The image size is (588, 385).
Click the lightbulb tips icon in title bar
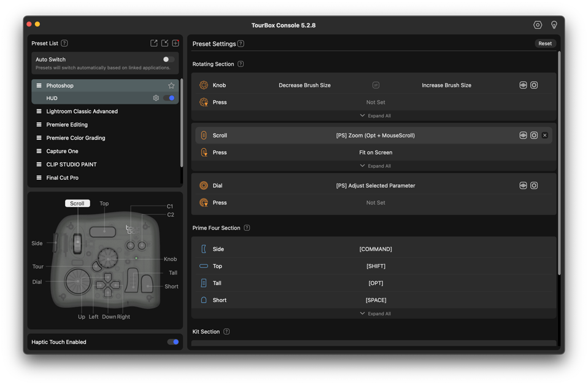click(x=554, y=25)
